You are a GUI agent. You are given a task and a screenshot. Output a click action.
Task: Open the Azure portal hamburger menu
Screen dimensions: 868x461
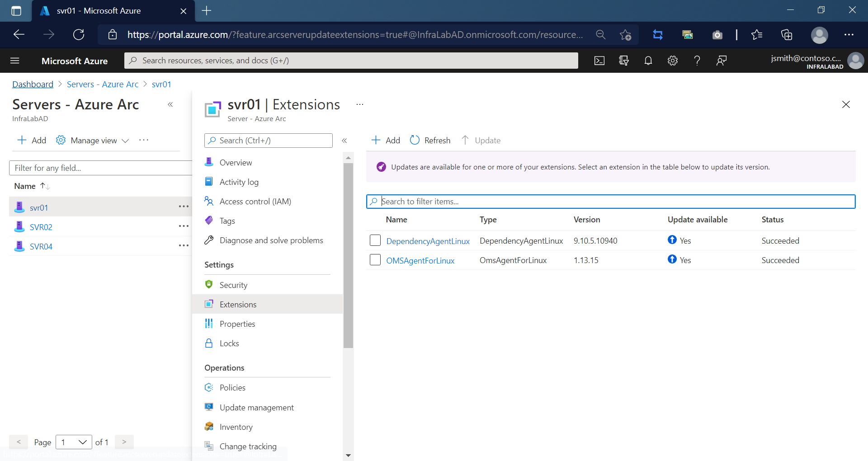15,61
